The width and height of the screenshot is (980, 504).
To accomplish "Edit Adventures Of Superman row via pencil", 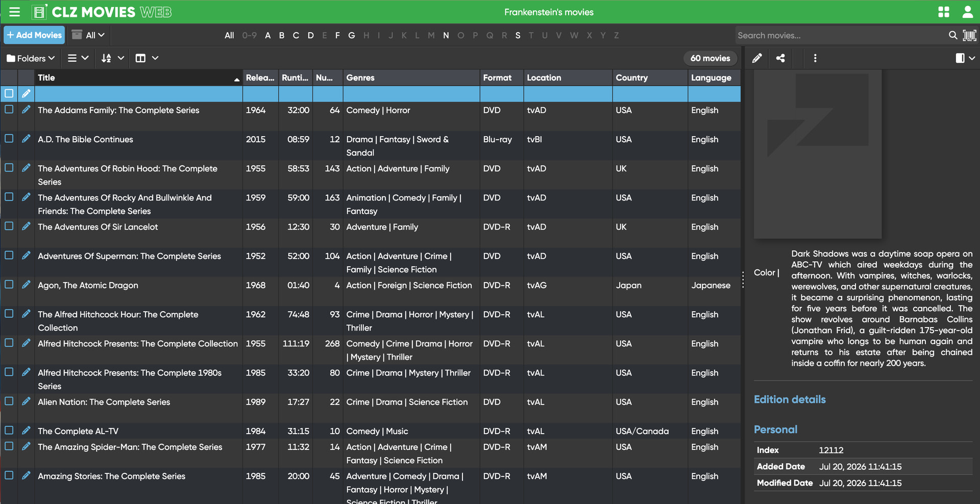I will click(x=26, y=256).
